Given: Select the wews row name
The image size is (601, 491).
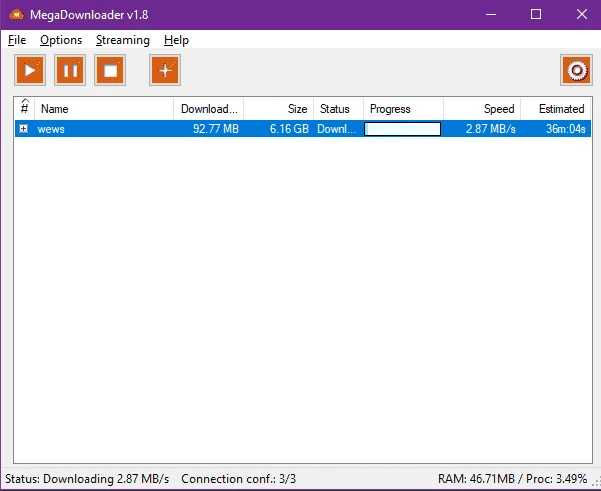Looking at the screenshot, I should pos(51,129).
